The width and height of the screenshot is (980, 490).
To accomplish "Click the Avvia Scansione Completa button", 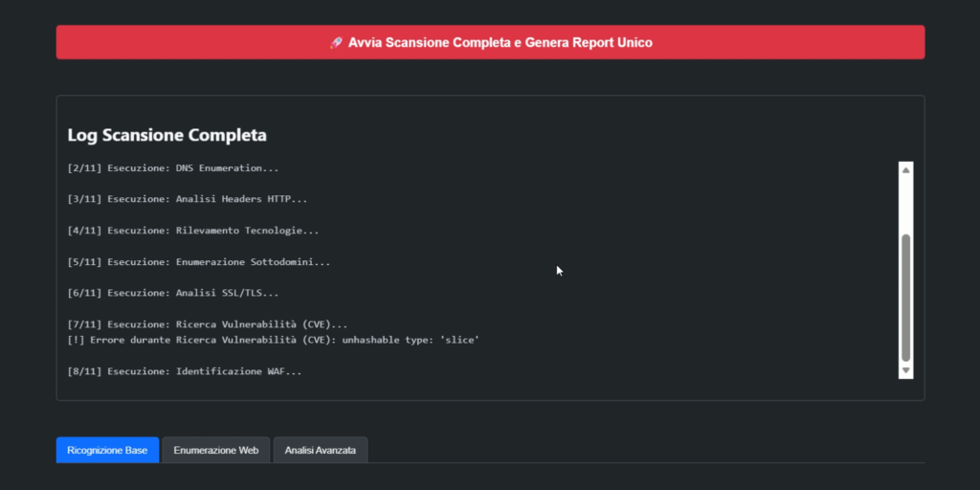I will tap(490, 42).
